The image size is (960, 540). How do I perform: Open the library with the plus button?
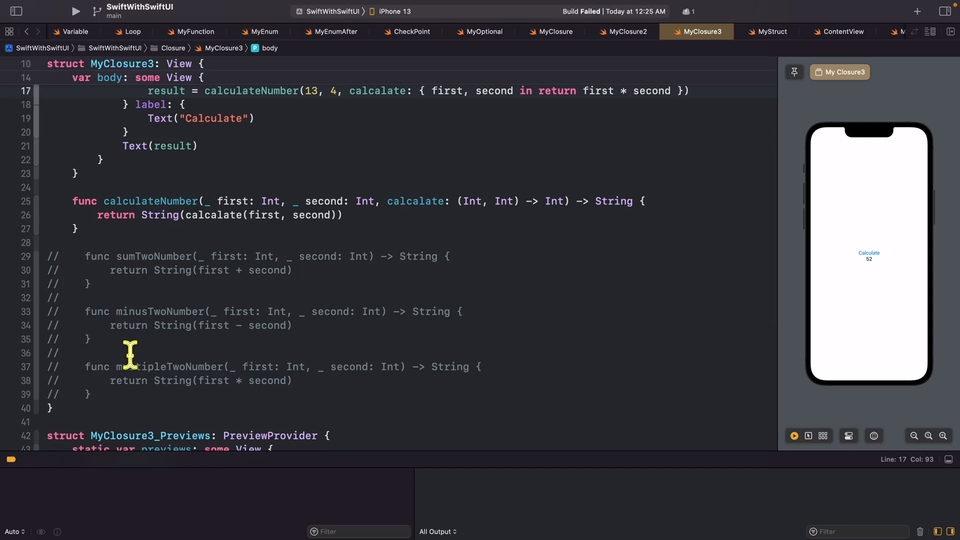click(917, 11)
